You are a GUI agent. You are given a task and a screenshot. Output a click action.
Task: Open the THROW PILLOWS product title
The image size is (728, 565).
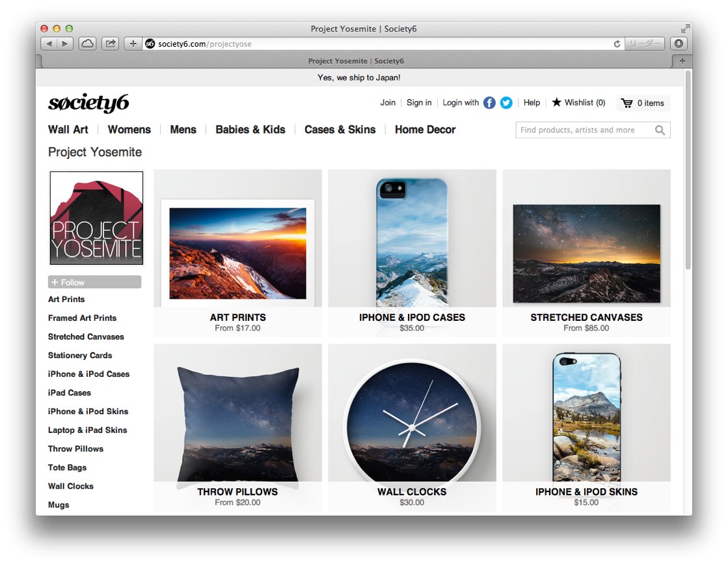237,491
